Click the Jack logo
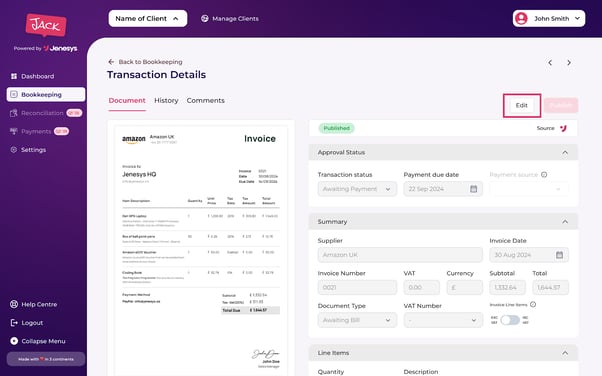The width and height of the screenshot is (602, 376). [46, 25]
